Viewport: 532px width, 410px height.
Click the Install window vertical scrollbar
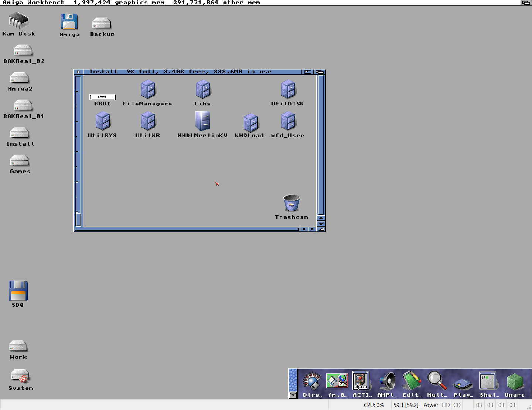pyautogui.click(x=321, y=145)
